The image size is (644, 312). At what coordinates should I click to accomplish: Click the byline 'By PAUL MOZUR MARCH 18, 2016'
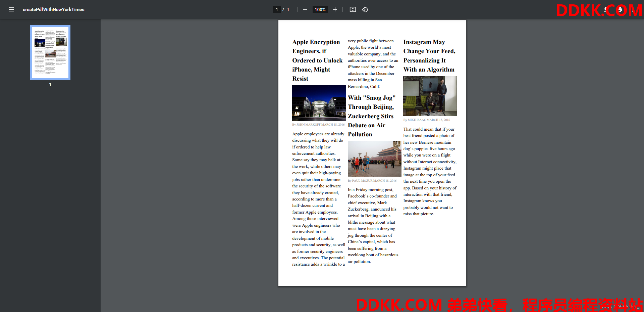click(372, 181)
